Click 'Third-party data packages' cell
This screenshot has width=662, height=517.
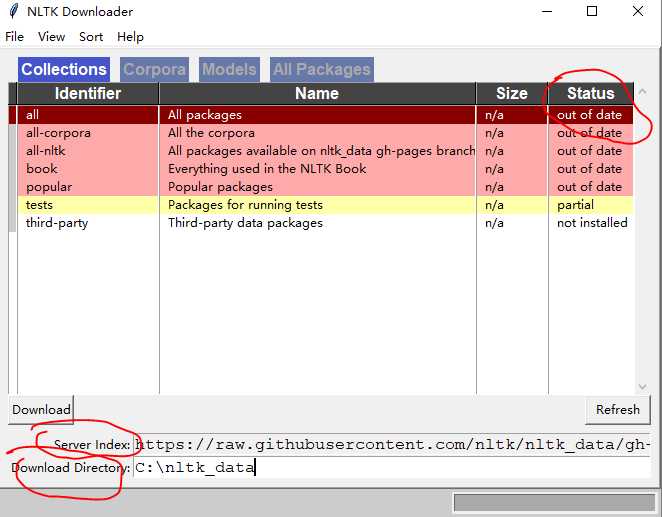317,223
